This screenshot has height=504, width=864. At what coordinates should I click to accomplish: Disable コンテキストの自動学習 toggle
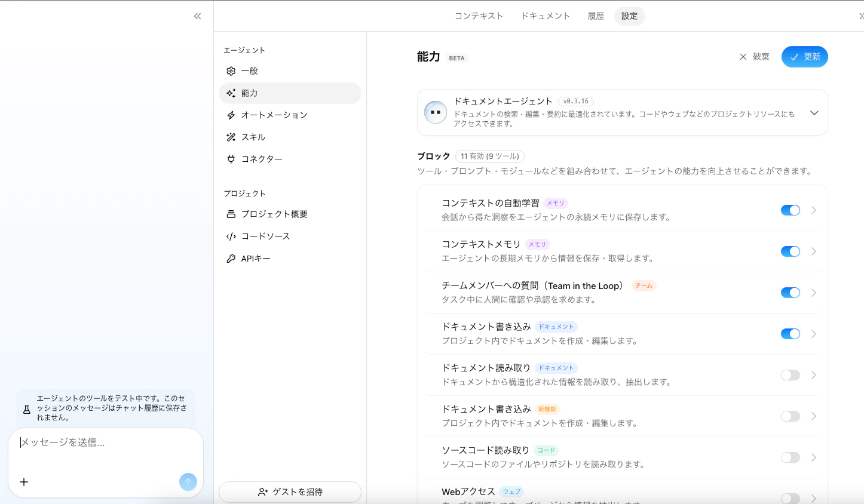[791, 210]
